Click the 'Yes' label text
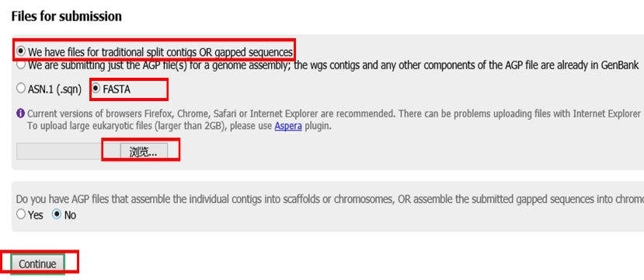This screenshot has width=644, height=280. [x=35, y=215]
